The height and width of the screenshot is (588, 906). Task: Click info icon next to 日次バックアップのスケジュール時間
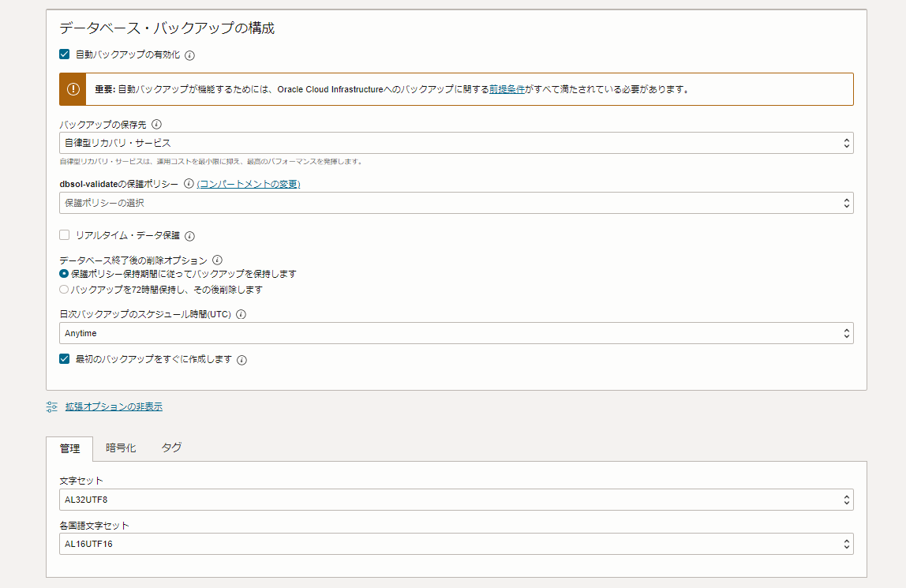[241, 314]
